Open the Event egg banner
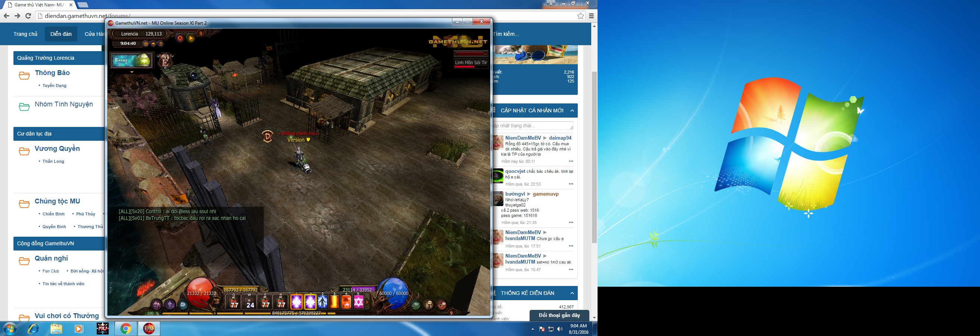 [131, 60]
